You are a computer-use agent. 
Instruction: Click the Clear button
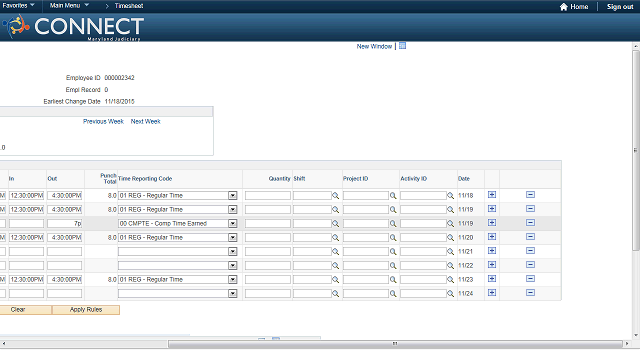[18, 310]
